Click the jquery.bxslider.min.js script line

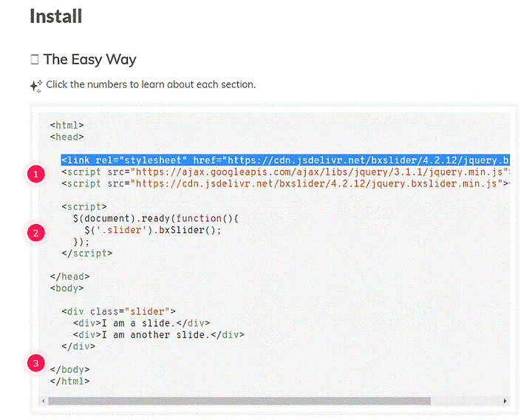tap(285, 183)
